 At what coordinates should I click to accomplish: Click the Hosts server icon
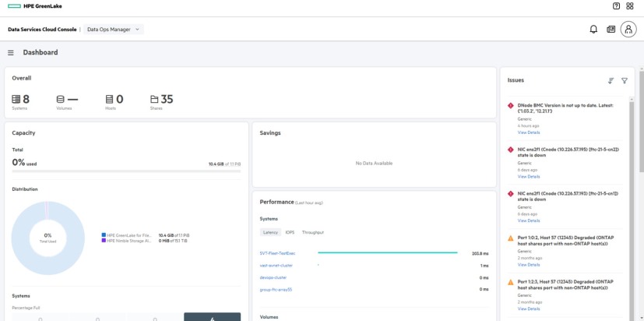click(109, 99)
